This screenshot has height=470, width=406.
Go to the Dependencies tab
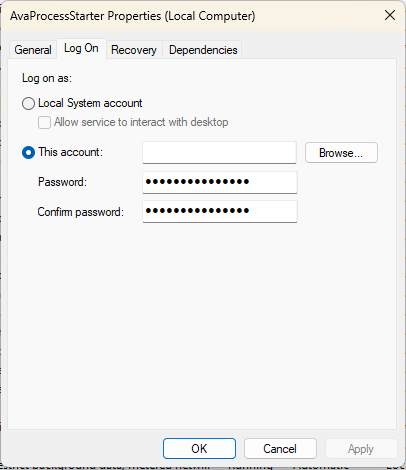tap(203, 50)
